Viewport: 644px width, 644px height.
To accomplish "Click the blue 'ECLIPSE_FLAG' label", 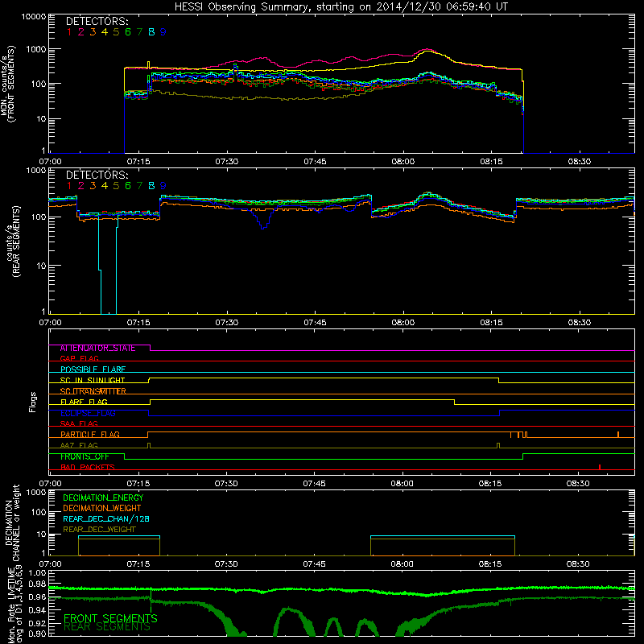I will point(88,413).
